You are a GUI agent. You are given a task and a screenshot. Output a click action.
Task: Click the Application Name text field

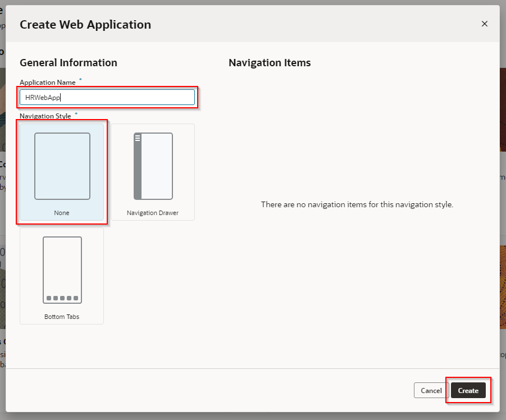click(x=107, y=97)
